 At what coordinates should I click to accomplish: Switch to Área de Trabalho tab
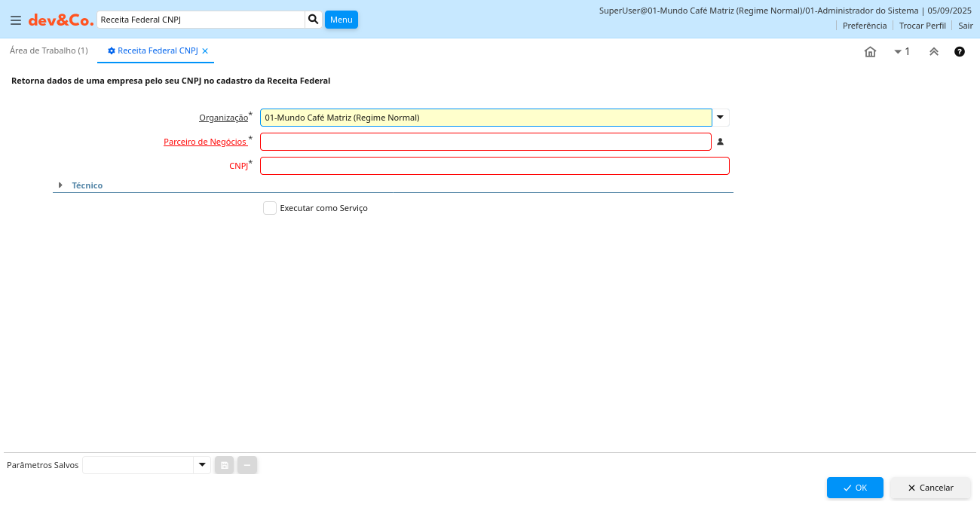[x=48, y=50]
